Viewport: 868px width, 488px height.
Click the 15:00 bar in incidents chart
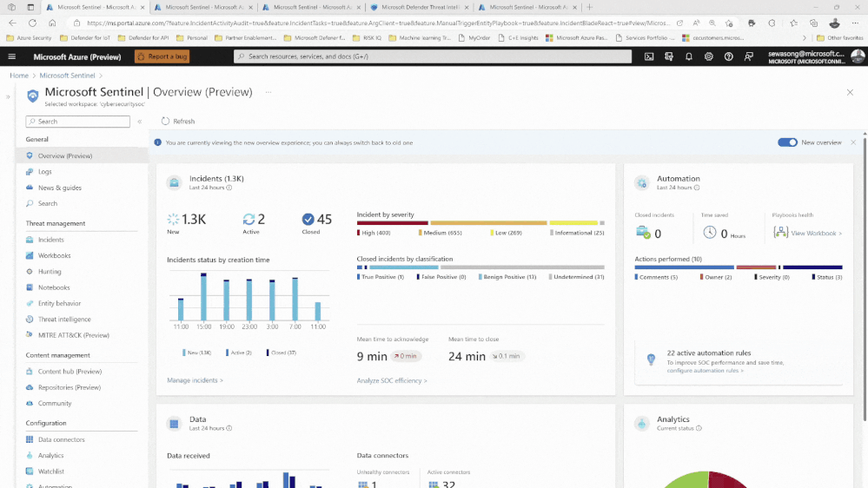point(203,297)
